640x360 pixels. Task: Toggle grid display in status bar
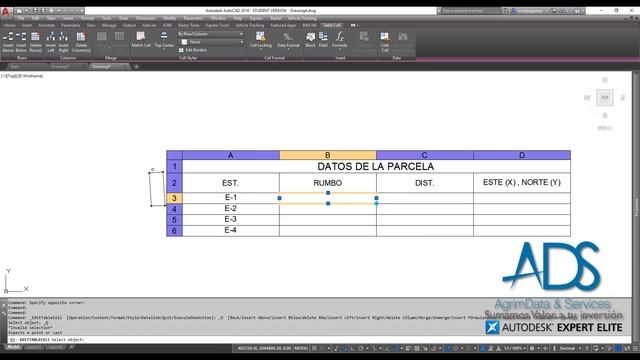pos(315,348)
